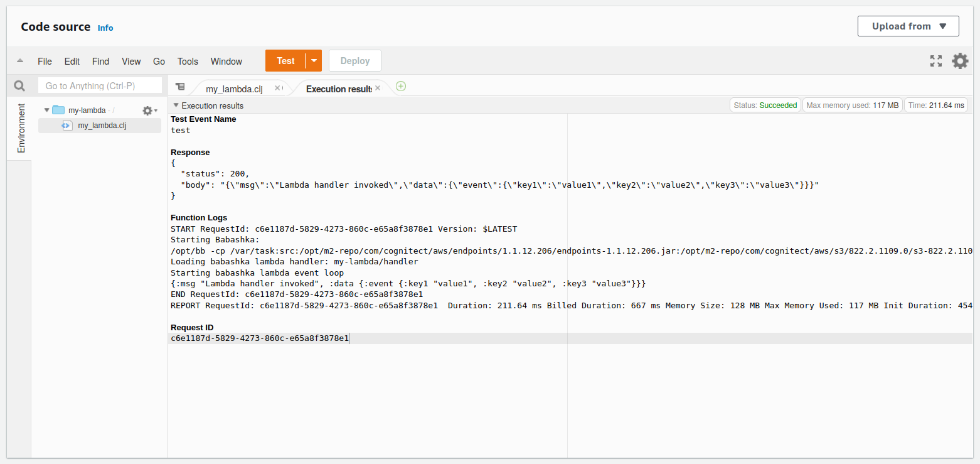Close the Execution results tab
The width and height of the screenshot is (980, 464).
(378, 88)
